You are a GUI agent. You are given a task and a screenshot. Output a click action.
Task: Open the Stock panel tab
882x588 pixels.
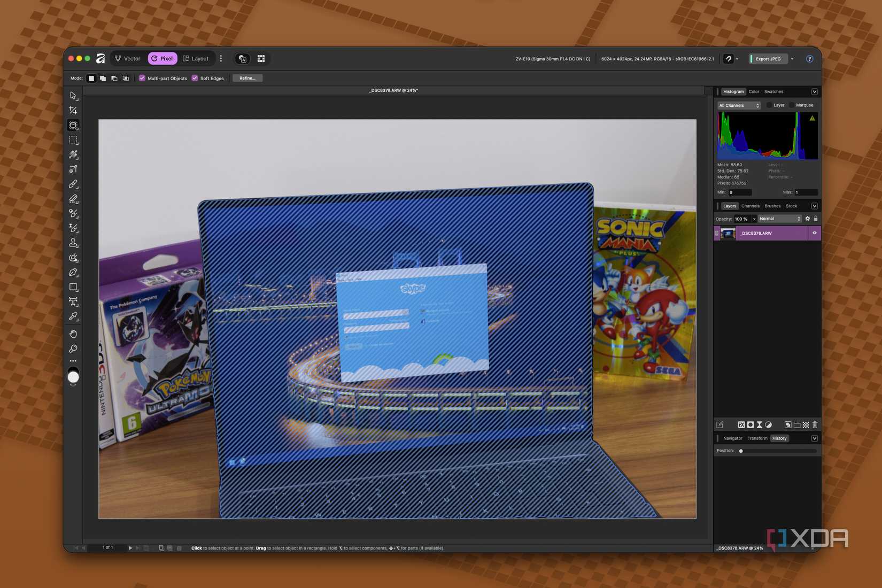[791, 206]
